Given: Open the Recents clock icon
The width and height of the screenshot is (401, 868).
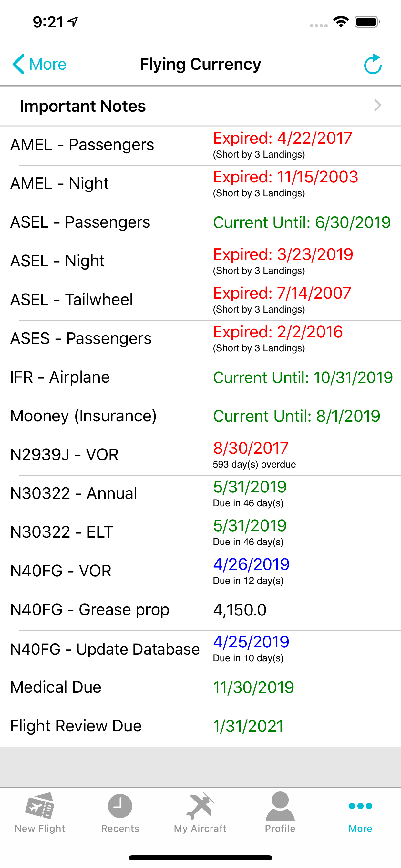Looking at the screenshot, I should 120,806.
